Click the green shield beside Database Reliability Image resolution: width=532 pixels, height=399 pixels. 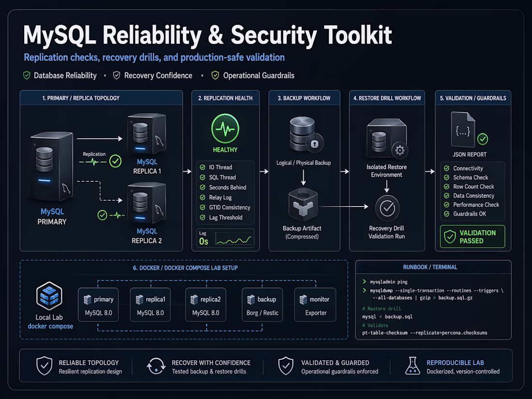click(x=27, y=75)
